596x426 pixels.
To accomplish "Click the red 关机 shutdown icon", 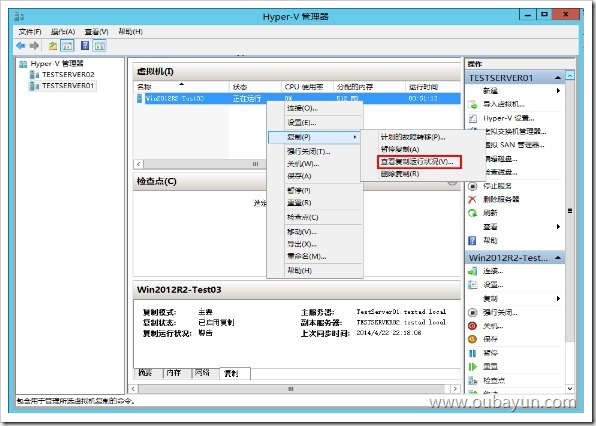I will pyautogui.click(x=472, y=326).
